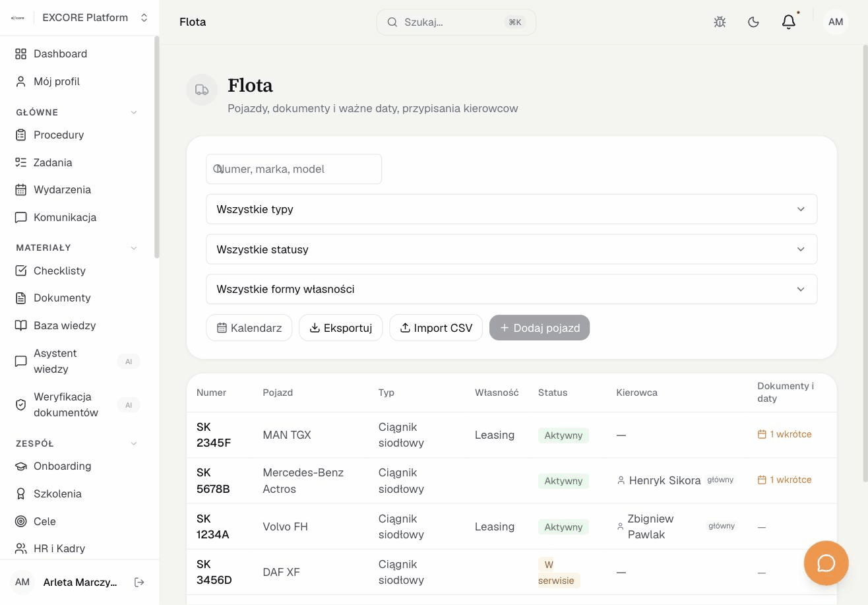Click the Checklisty checkbox icon

click(x=21, y=271)
